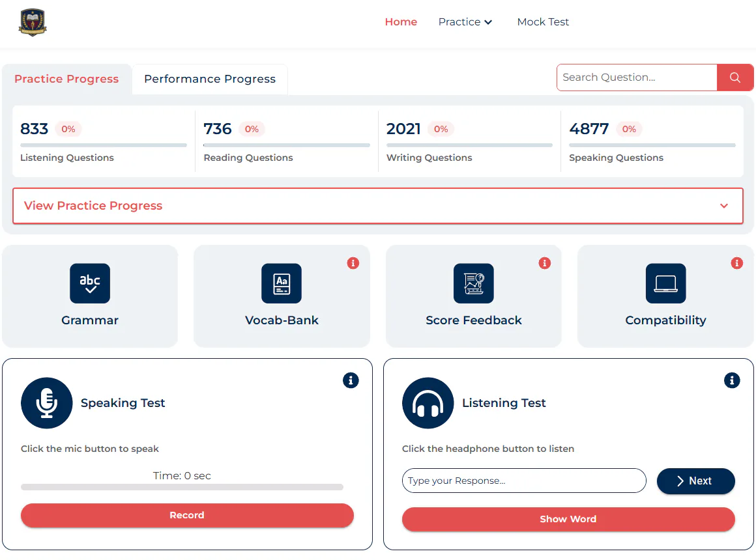756x560 pixels.
Task: Click 'Click the headphone button to listen'
Action: pos(488,449)
